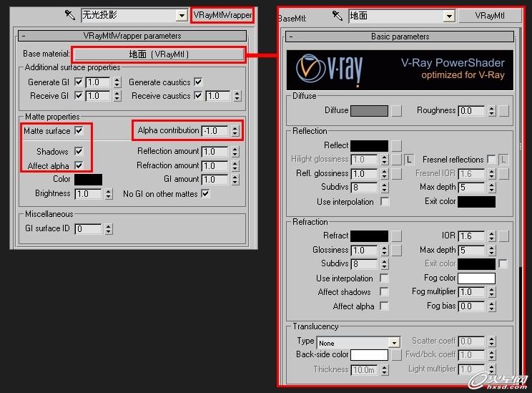Image resolution: width=532 pixels, height=393 pixels.
Task: Adjust Fog bias spinner
Action: coord(492,306)
